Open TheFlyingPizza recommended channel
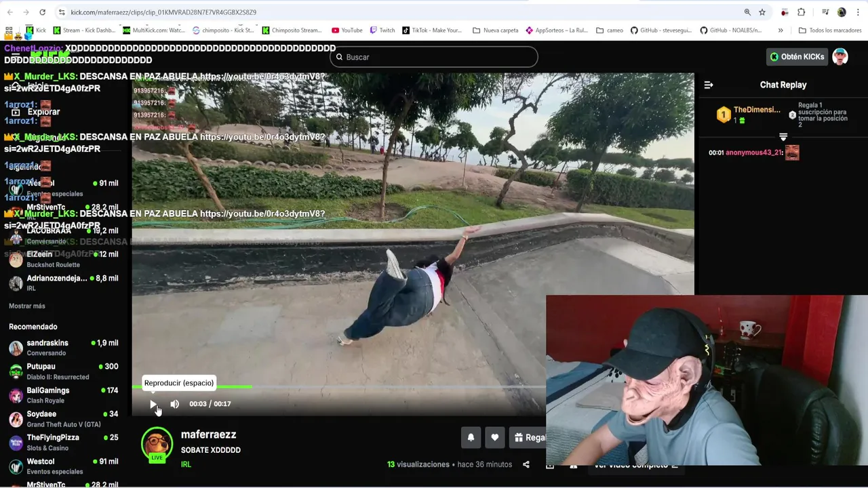 pos(64,443)
